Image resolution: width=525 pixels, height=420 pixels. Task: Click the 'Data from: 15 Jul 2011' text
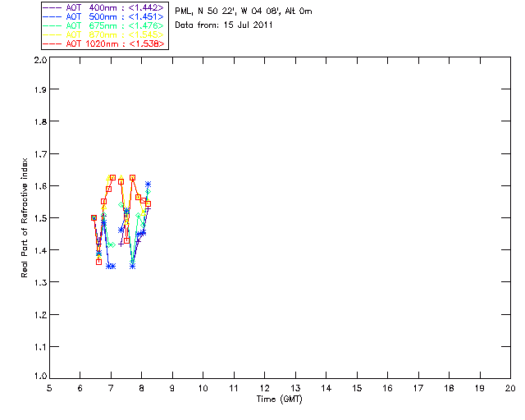(224, 25)
